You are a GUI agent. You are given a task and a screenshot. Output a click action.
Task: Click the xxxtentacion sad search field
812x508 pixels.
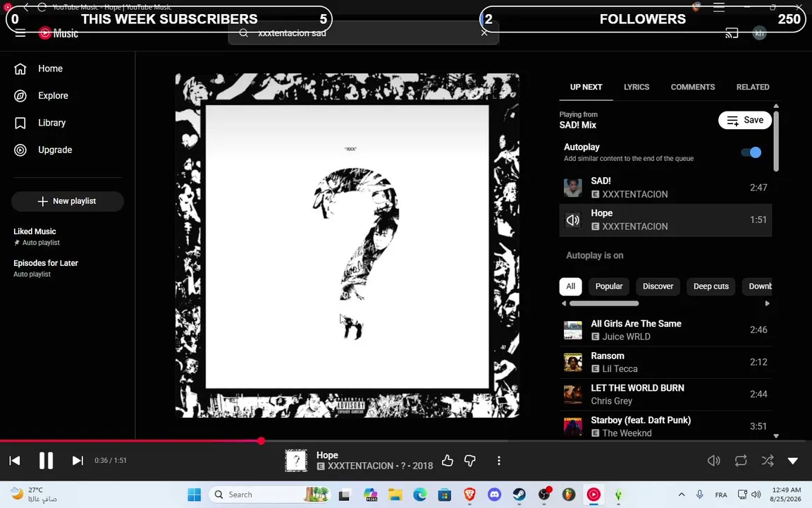[x=362, y=33]
